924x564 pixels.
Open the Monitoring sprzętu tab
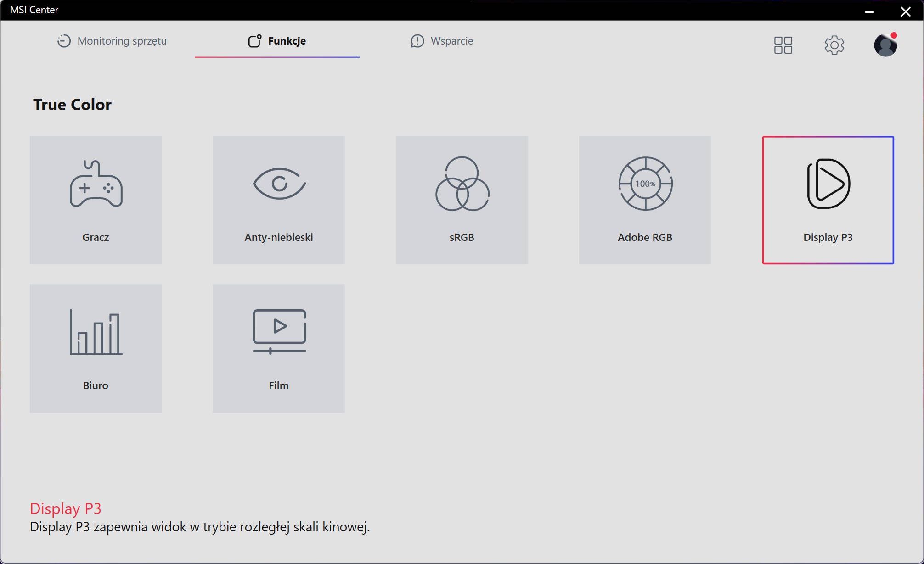coord(112,41)
